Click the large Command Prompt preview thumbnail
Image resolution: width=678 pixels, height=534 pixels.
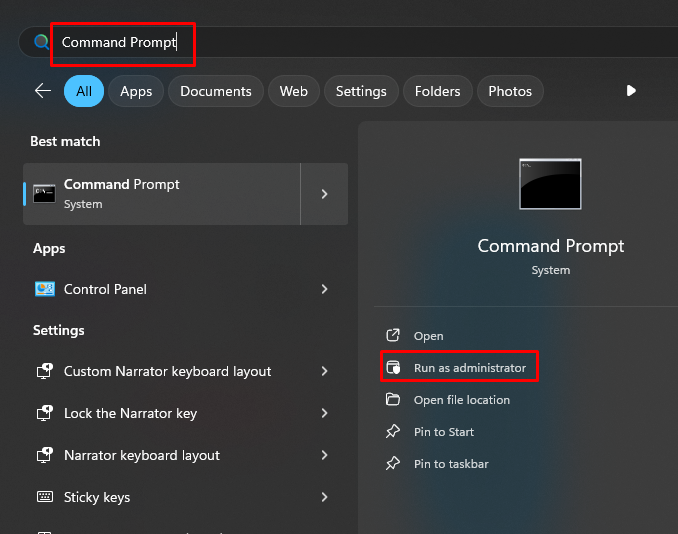[550, 184]
